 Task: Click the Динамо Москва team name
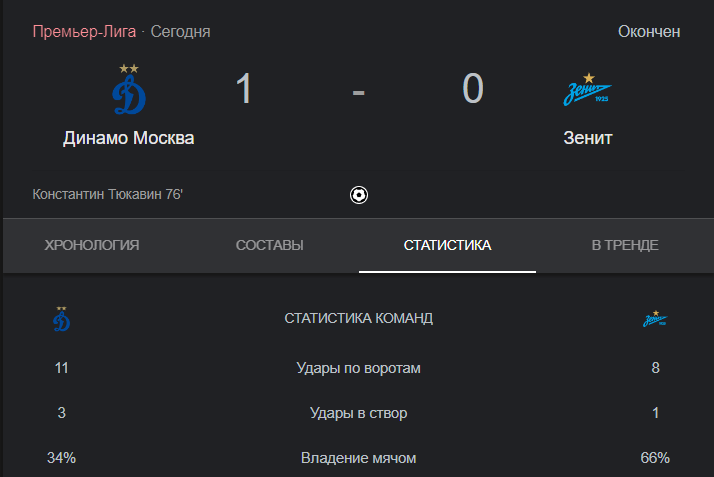click(x=129, y=138)
